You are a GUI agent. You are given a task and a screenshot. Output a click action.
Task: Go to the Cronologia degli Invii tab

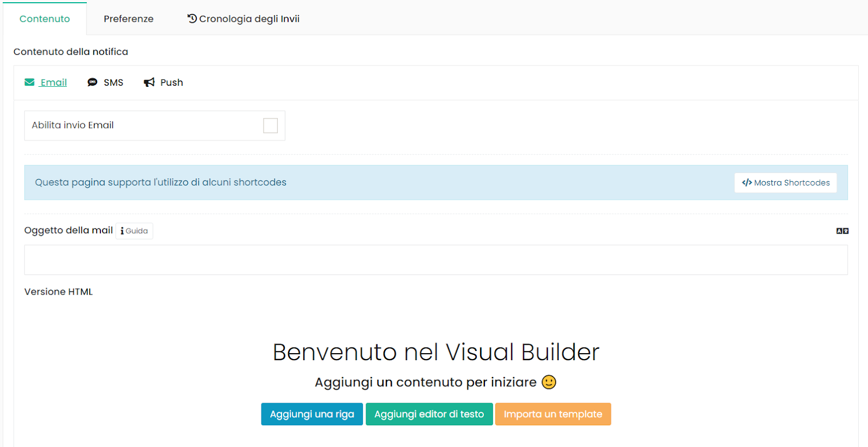[x=249, y=19]
